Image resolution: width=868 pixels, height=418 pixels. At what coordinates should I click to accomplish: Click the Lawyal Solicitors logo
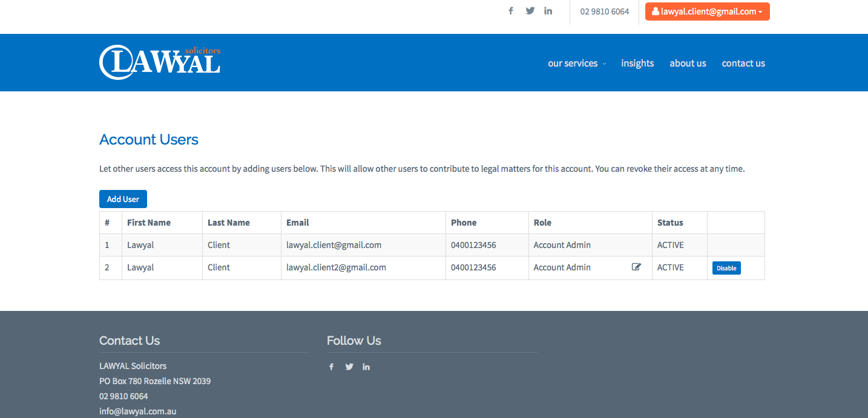tap(160, 62)
